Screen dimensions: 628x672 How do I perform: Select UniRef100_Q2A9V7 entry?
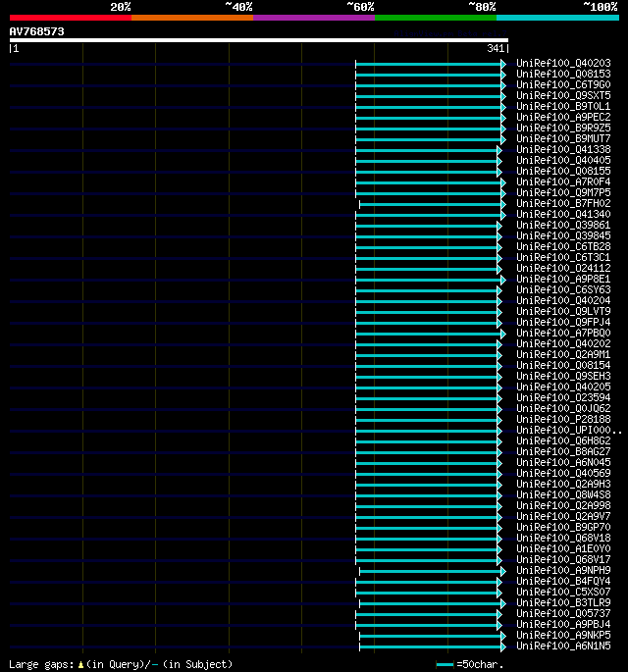point(563,516)
